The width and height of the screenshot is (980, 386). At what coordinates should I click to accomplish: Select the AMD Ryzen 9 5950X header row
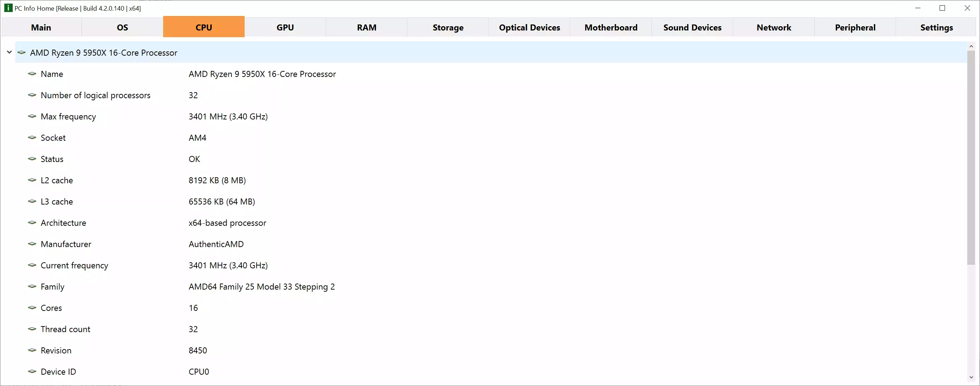pos(491,52)
